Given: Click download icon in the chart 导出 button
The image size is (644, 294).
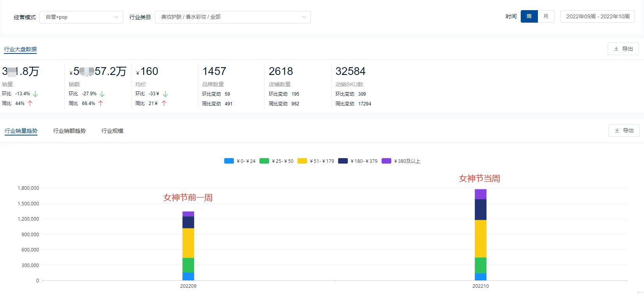Looking at the screenshot, I should click(x=617, y=130).
